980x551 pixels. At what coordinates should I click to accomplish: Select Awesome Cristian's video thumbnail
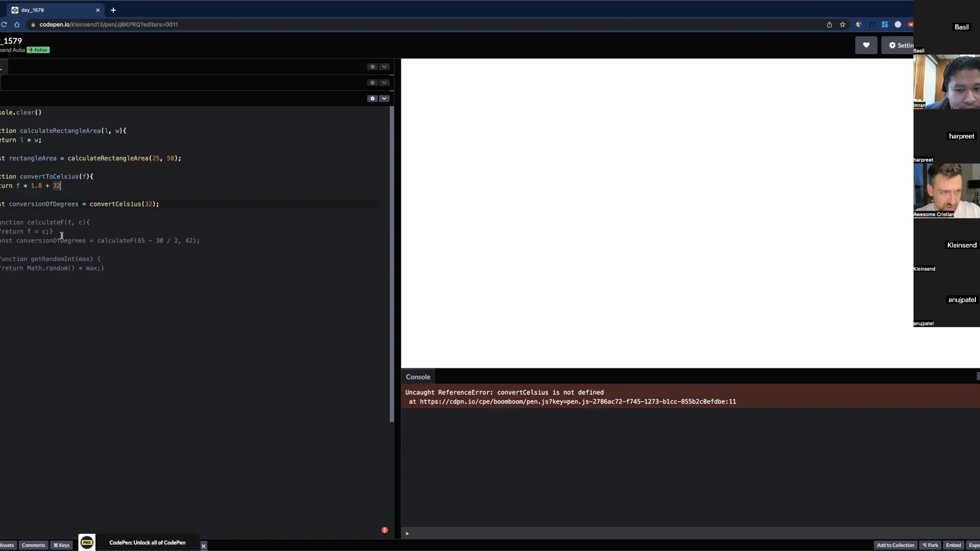[x=946, y=191]
